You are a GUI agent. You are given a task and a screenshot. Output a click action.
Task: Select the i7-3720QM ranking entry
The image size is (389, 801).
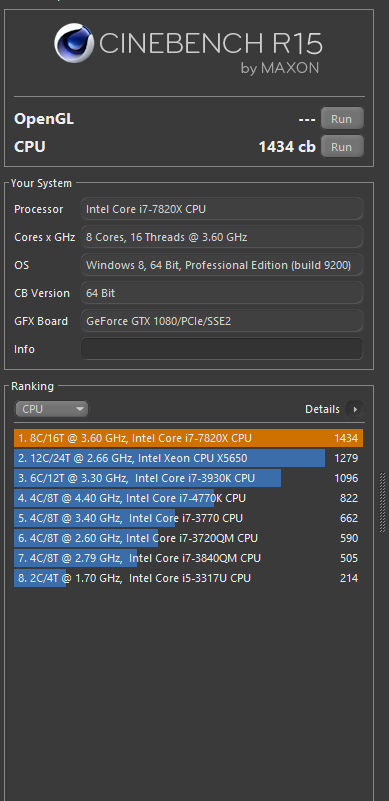tap(188, 538)
